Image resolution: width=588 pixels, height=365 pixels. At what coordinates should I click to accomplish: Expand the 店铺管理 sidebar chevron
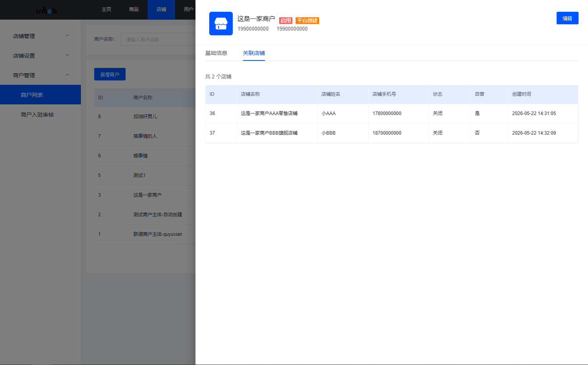click(x=68, y=35)
